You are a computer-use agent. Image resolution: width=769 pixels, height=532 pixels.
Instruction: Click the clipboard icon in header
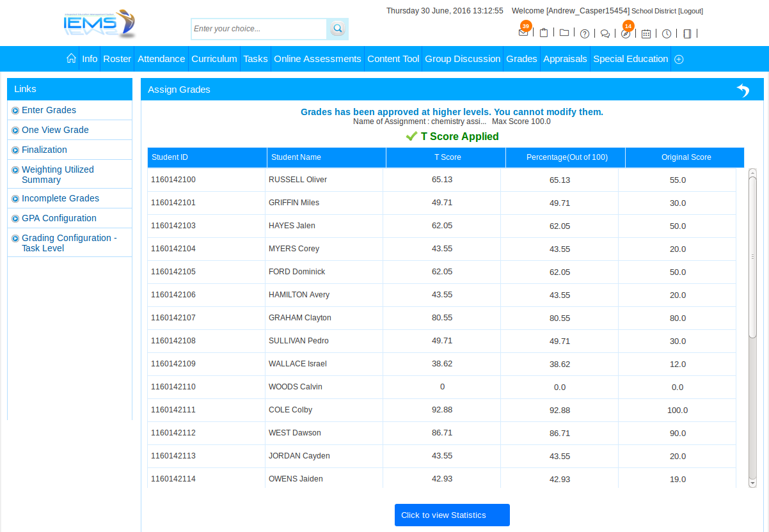pyautogui.click(x=544, y=33)
